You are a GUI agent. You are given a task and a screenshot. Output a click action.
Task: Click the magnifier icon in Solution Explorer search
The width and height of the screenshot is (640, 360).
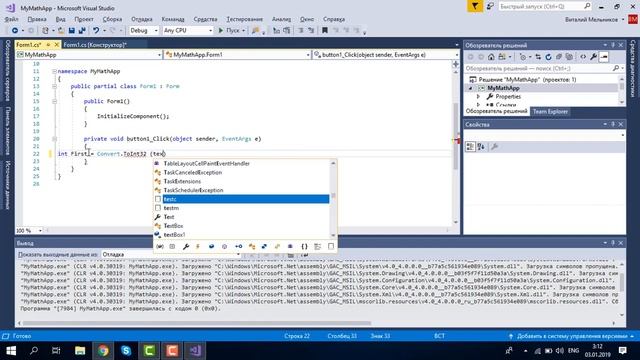click(616, 69)
